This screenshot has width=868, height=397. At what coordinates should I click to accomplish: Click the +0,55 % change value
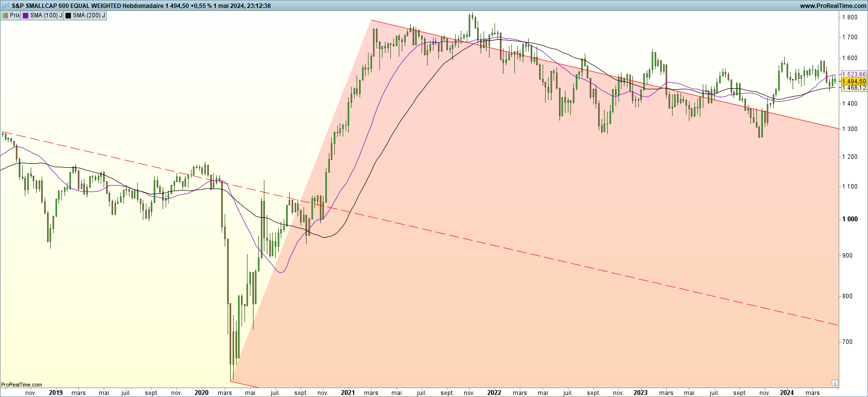click(x=201, y=6)
